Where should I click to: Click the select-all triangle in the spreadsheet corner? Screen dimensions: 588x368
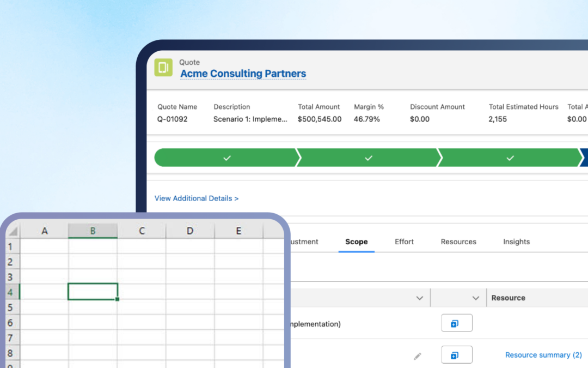12,231
